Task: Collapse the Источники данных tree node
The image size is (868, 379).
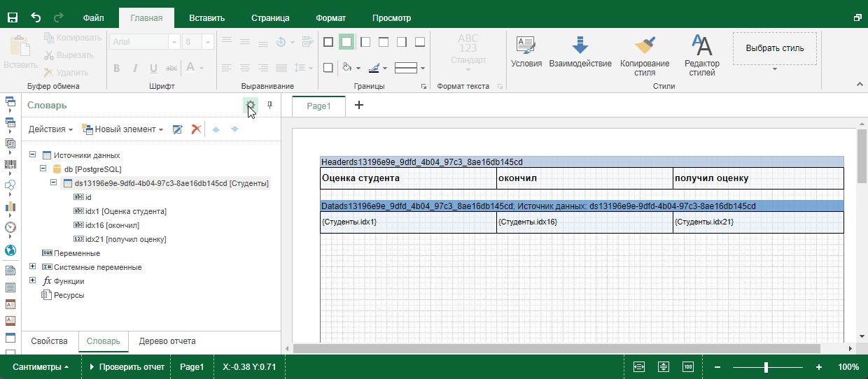Action: point(33,155)
